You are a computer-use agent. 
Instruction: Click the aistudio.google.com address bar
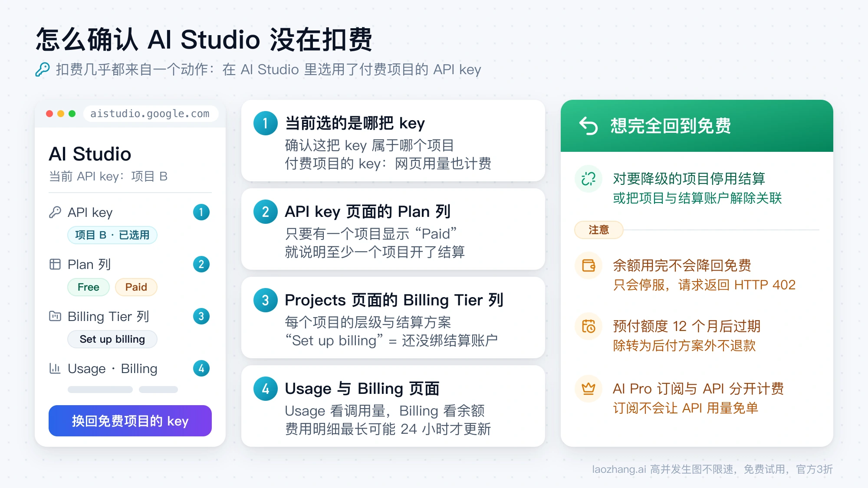coord(151,114)
